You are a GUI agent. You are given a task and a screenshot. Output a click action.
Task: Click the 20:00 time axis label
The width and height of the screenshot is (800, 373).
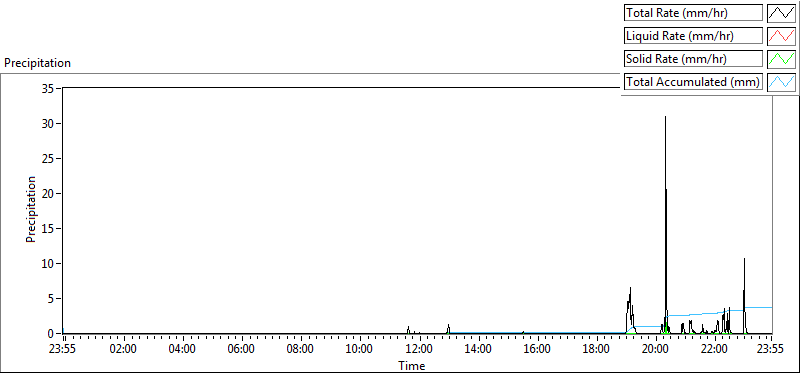coord(656,350)
